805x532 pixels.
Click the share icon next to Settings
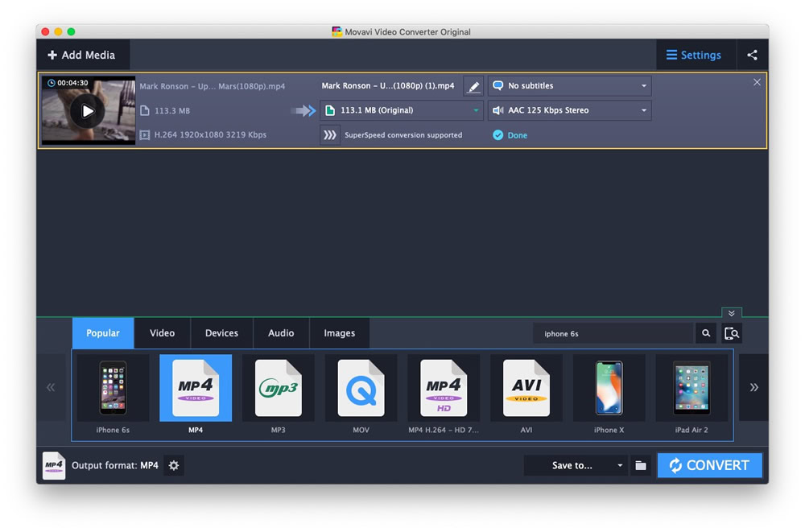tap(752, 55)
